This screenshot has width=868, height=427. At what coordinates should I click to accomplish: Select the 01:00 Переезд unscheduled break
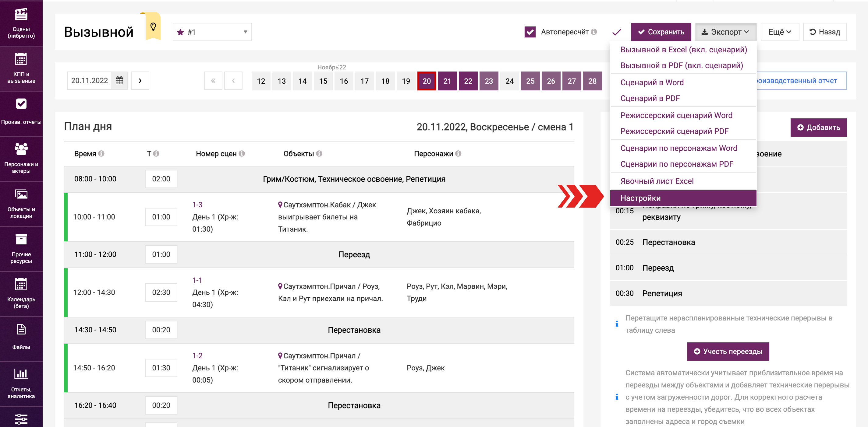pos(728,268)
